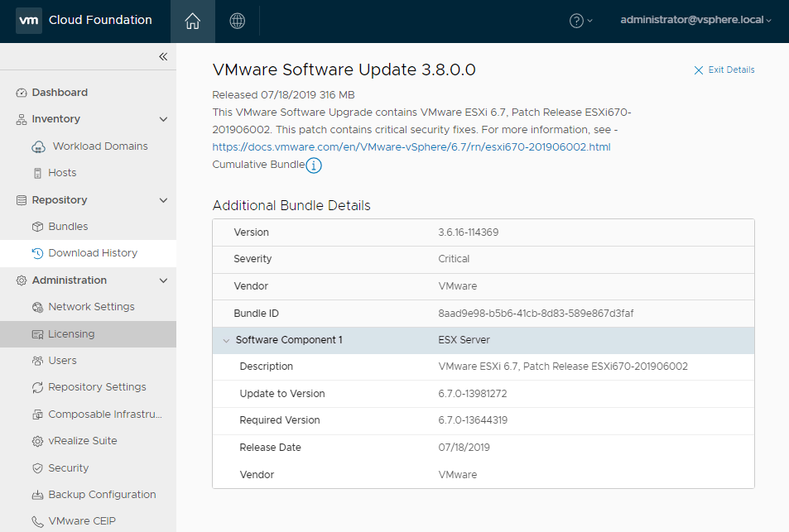
Task: Go to the home icon tab
Action: point(193,22)
